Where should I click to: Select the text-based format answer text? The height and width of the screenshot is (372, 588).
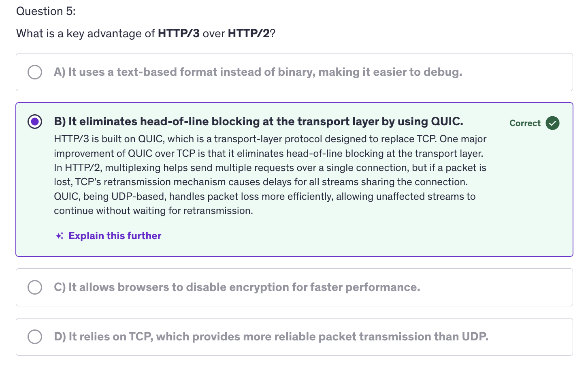258,72
